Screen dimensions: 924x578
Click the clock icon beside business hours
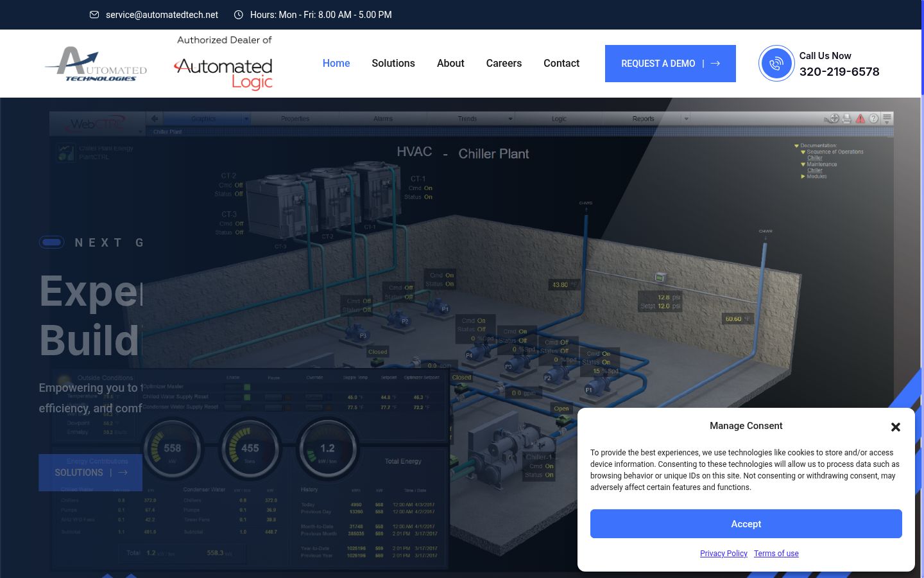[239, 15]
